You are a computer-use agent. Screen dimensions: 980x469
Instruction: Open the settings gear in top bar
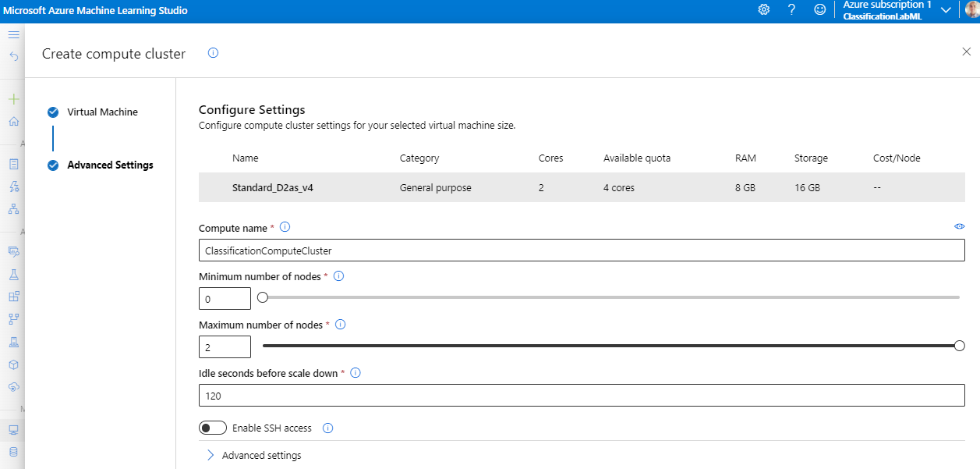[763, 9]
